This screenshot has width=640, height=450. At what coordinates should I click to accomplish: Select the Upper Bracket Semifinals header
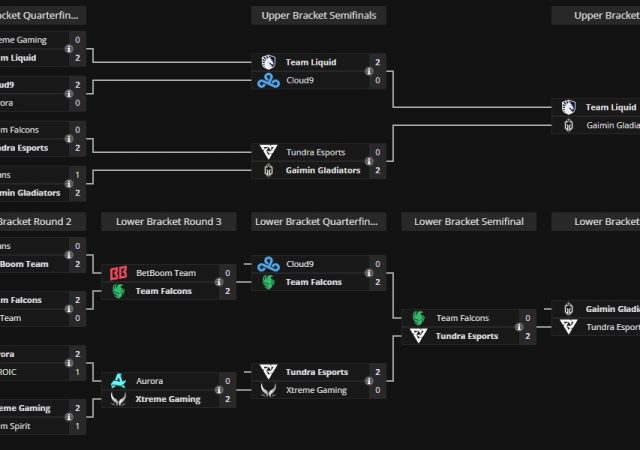(x=318, y=15)
